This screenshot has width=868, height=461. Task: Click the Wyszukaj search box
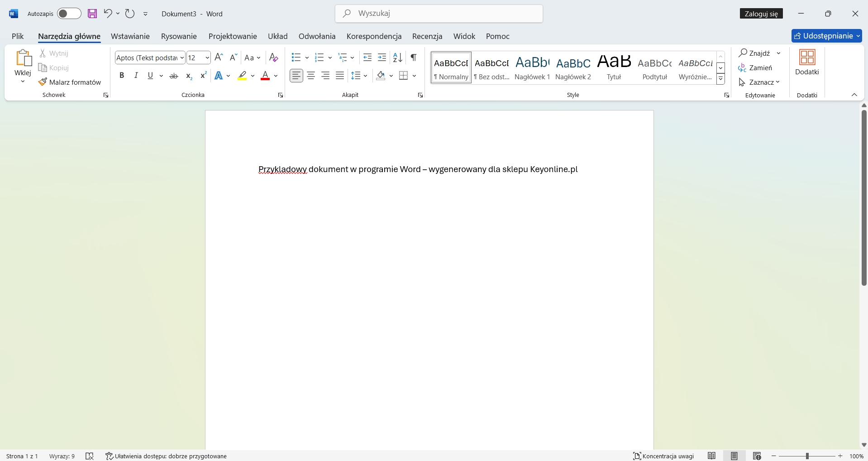tap(439, 14)
